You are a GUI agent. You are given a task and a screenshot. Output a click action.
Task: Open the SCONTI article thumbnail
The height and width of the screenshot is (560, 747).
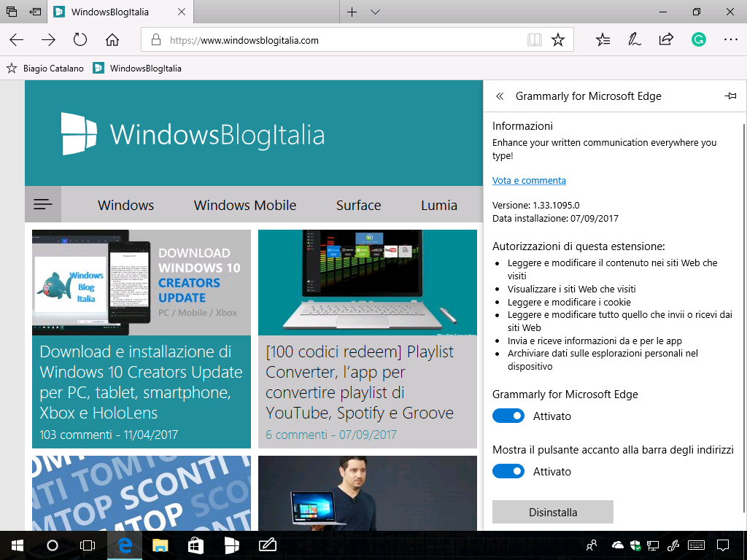(x=142, y=493)
